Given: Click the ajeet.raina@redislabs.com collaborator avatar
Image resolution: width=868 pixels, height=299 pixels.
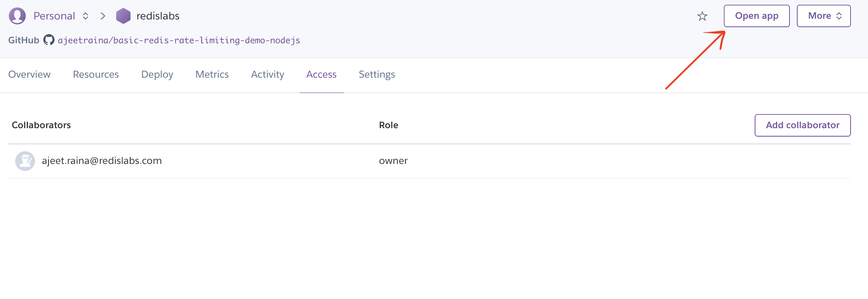Looking at the screenshot, I should pos(25,161).
